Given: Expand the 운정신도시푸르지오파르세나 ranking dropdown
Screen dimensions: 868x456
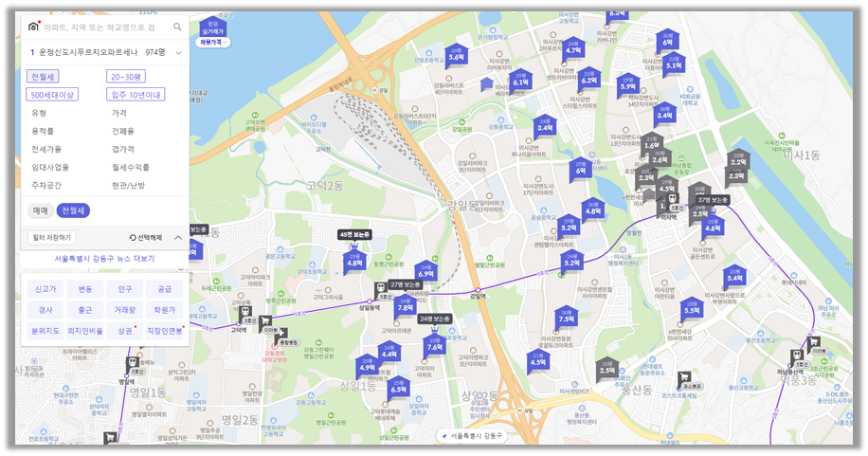Looking at the screenshot, I should (177, 52).
